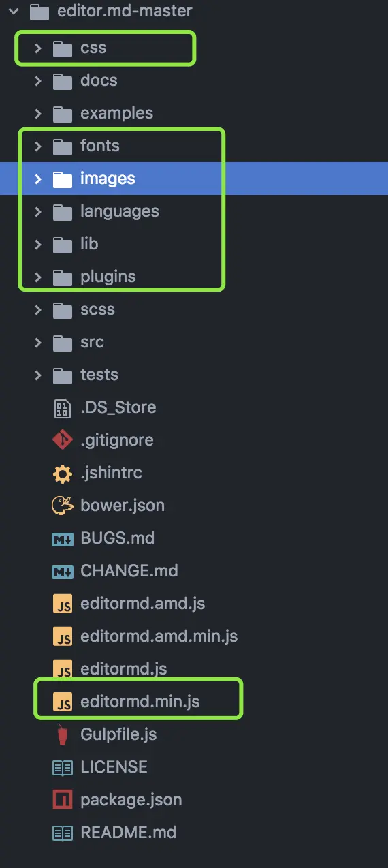Click the gear icon next to .jshintrc
The image size is (388, 868).
62,473
